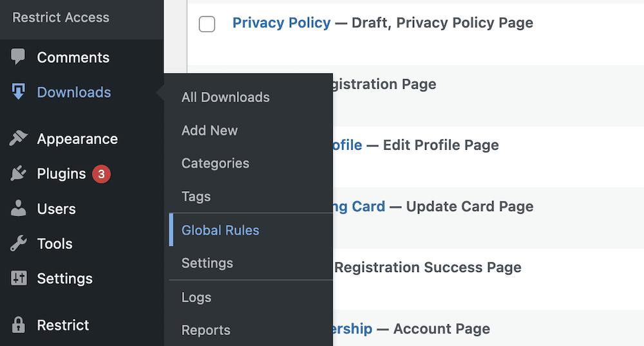Image resolution: width=644 pixels, height=346 pixels.
Task: Go to the Tools menu
Action: [x=55, y=244]
